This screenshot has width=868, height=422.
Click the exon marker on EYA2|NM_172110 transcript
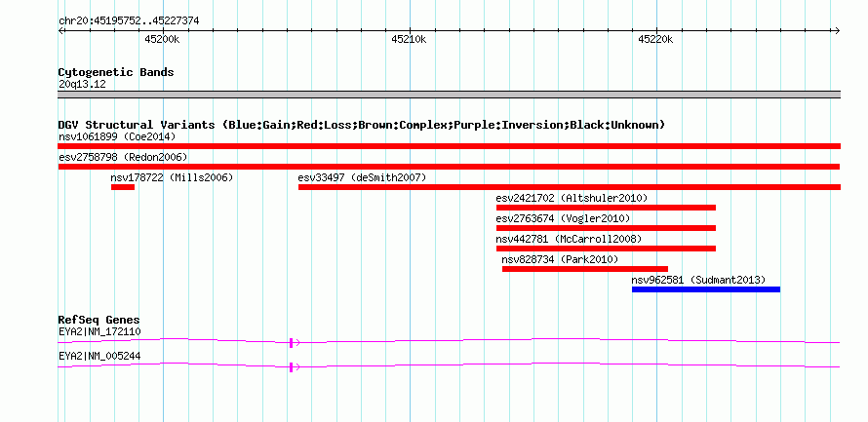tap(292, 343)
